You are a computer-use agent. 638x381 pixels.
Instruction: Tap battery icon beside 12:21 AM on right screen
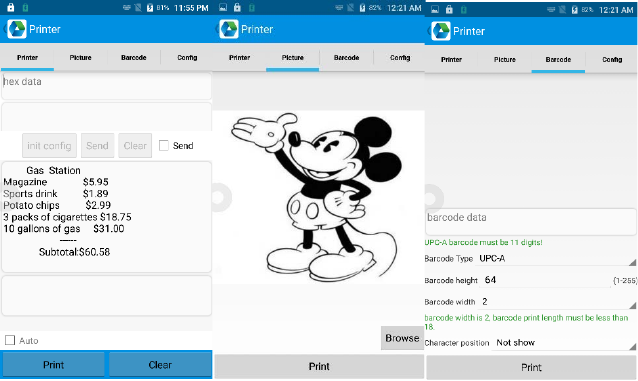[575, 10]
